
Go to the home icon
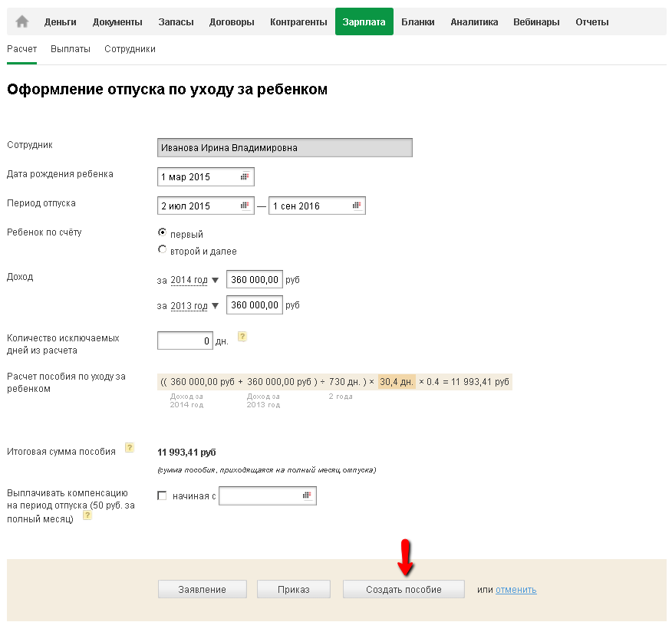click(22, 21)
